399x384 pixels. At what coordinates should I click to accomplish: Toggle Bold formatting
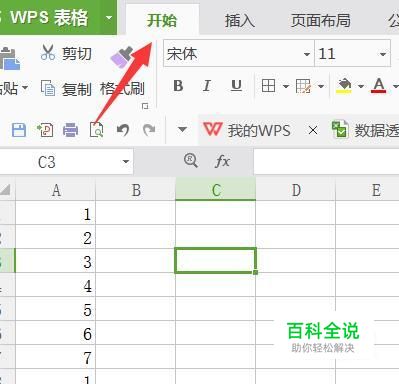pos(178,86)
